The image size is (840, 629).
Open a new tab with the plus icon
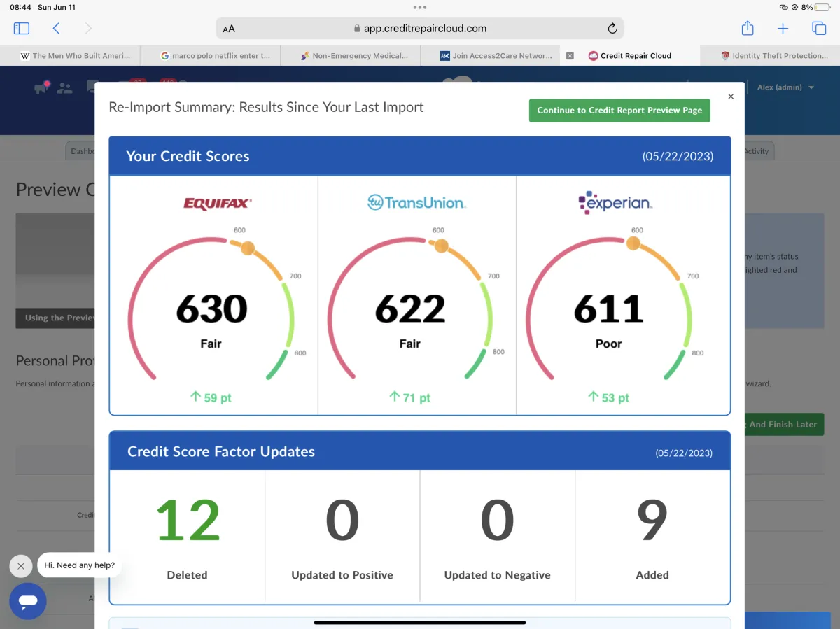point(783,29)
